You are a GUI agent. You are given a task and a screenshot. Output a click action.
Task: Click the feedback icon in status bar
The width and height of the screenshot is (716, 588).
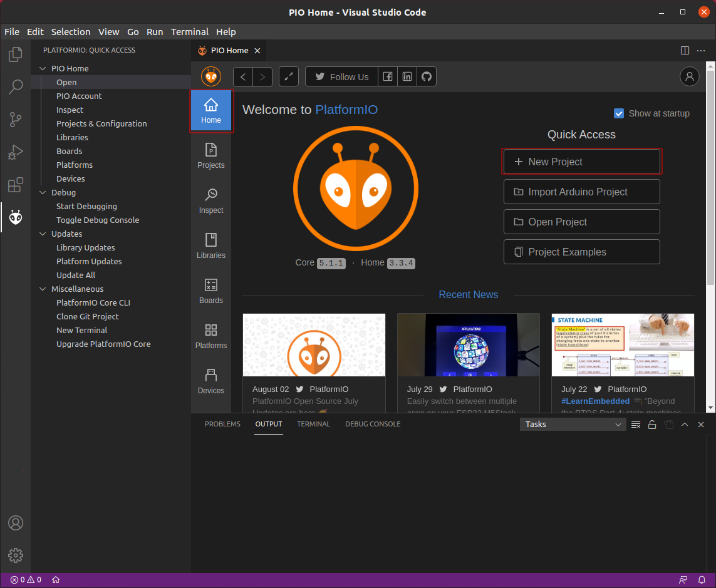[683, 580]
